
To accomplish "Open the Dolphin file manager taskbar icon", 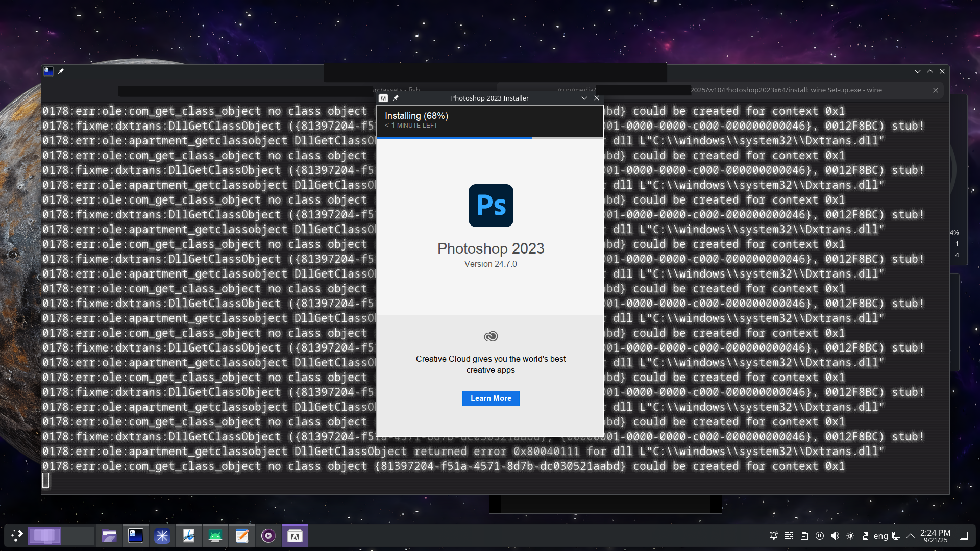I will point(109,536).
